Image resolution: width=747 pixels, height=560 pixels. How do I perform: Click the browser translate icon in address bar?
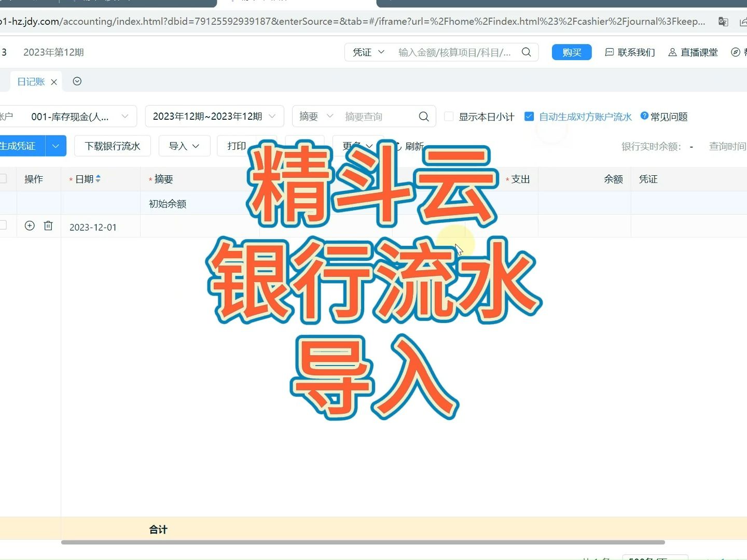[x=723, y=21]
